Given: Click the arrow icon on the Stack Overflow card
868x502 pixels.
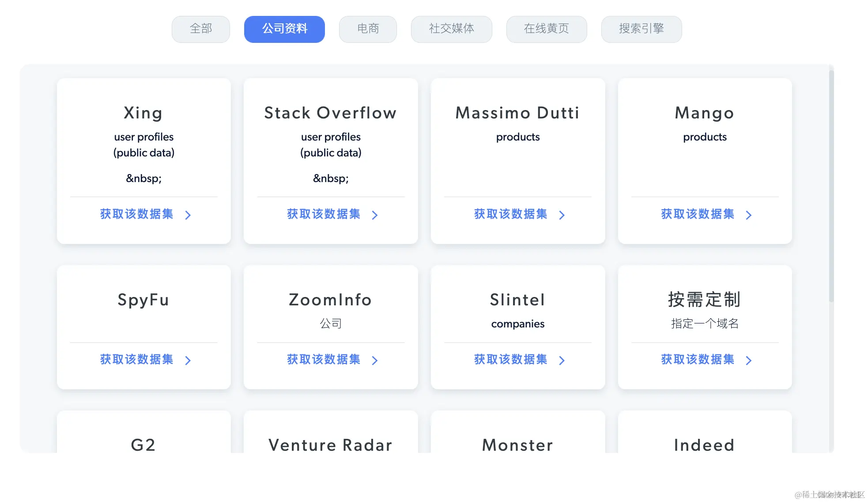Looking at the screenshot, I should [x=375, y=215].
